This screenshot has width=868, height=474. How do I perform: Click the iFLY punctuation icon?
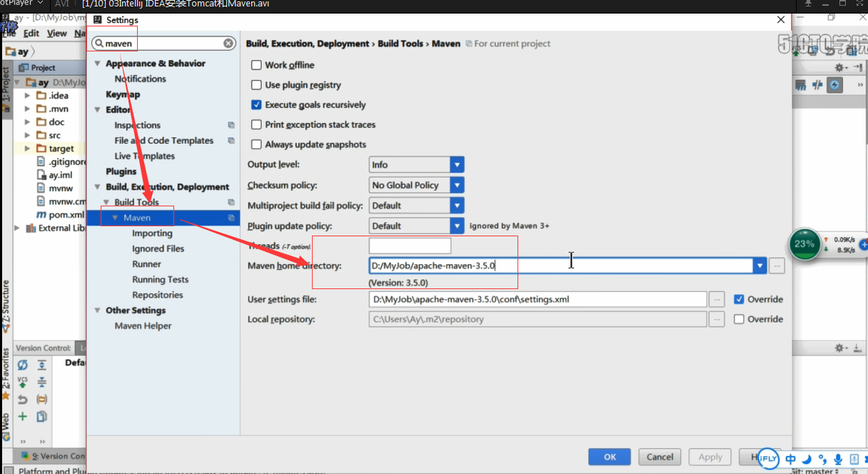(x=822, y=459)
